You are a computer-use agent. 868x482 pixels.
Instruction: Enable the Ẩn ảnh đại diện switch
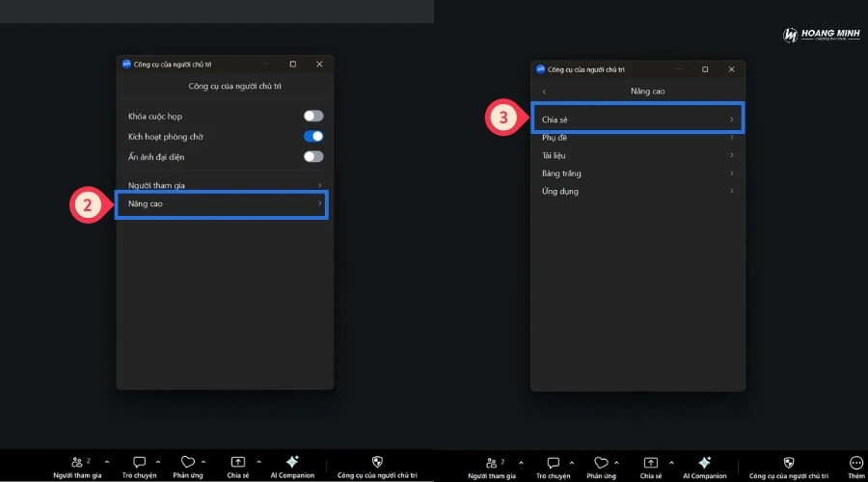(x=313, y=156)
